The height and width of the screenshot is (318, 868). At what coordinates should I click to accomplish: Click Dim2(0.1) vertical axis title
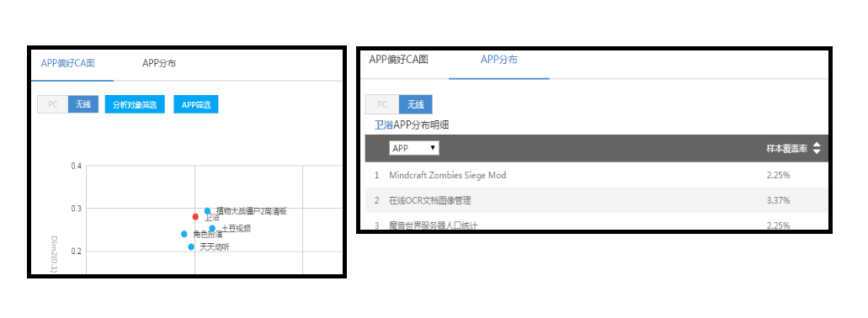(54, 254)
